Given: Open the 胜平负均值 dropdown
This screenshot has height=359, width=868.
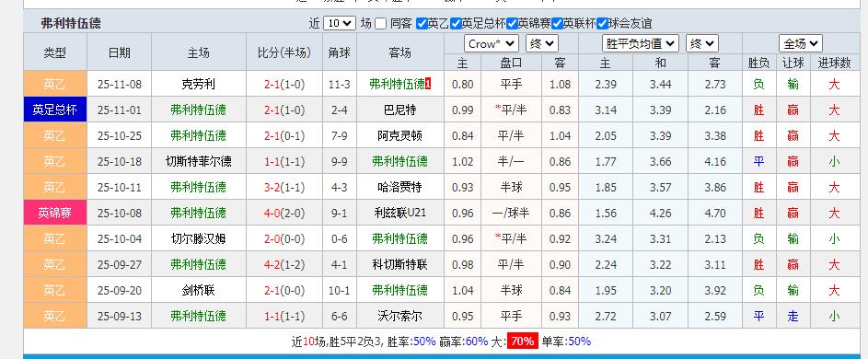Looking at the screenshot, I should [641, 44].
